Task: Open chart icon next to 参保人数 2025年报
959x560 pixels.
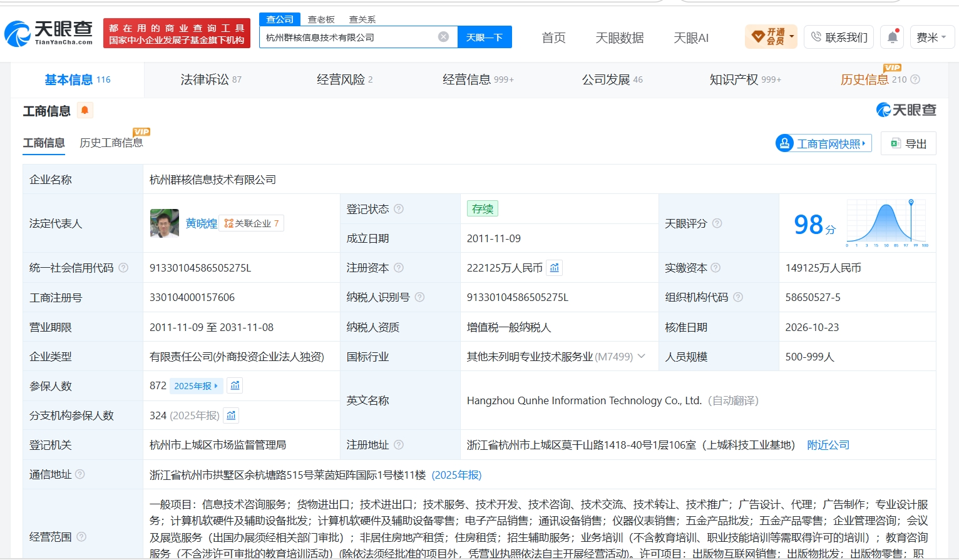Action: click(x=235, y=385)
